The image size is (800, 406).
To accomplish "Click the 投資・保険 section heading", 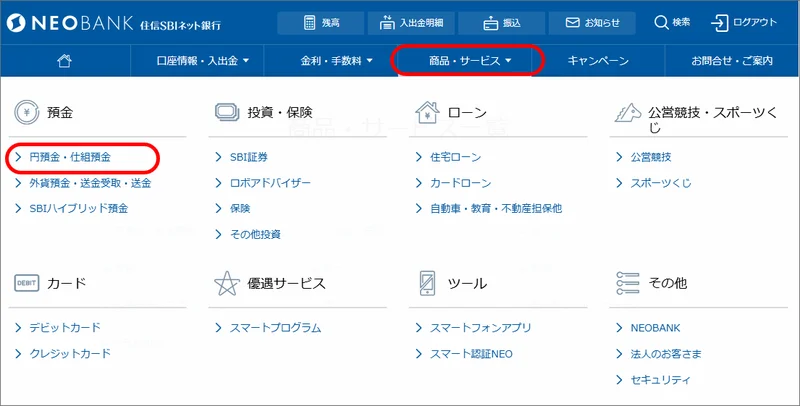I will point(280,112).
